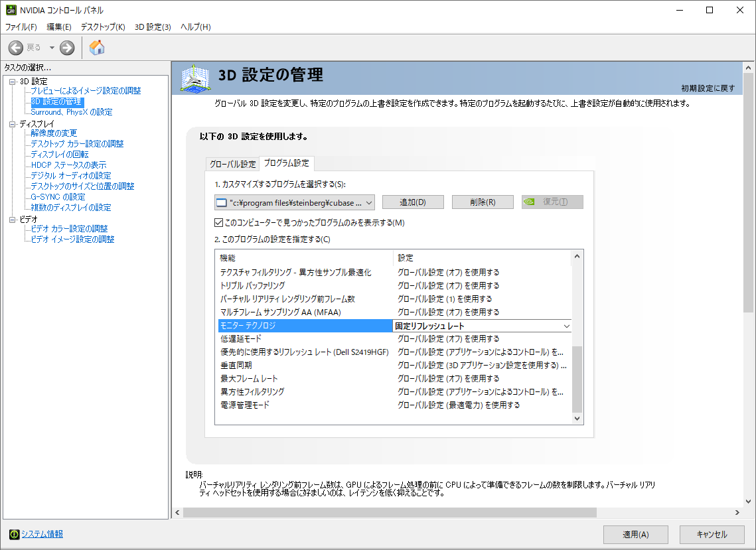Open ビデオ カラー設定の調整 tree item

coord(69,228)
